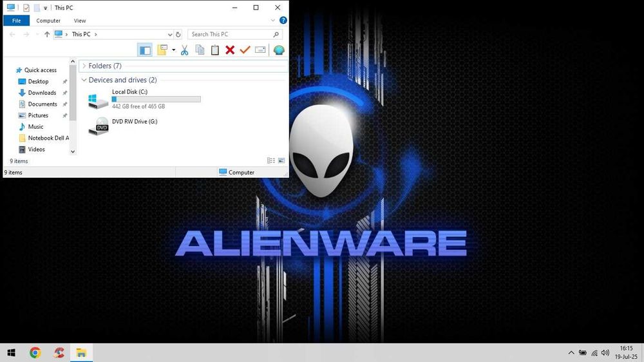Click the navigation pane scroll up arrow

tap(73, 62)
